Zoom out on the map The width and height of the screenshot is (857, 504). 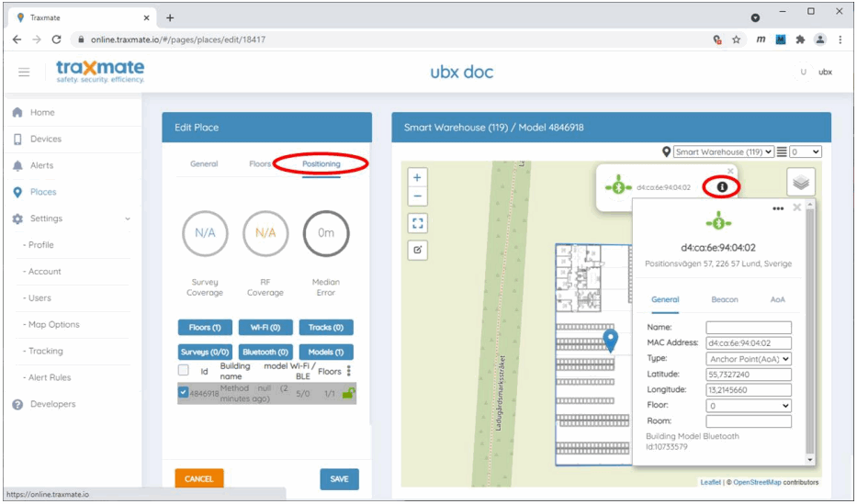point(417,196)
